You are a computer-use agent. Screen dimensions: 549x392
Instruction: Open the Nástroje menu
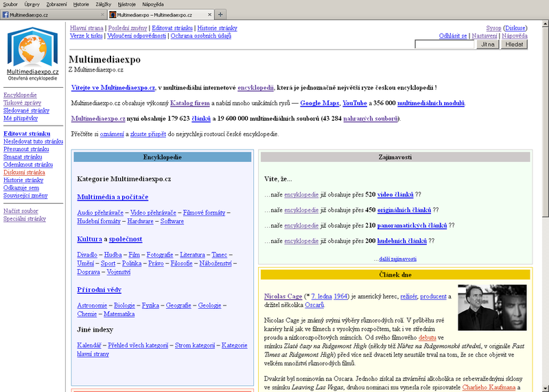coord(126,5)
